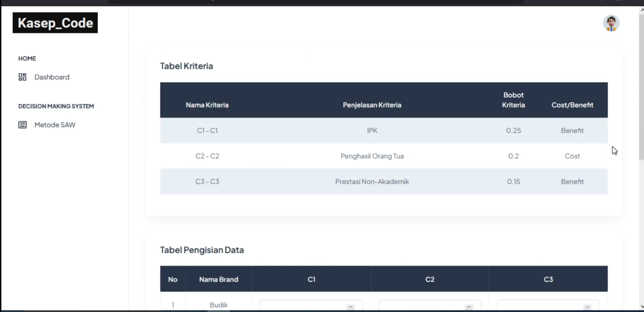Click the C1 header in data entry table
Image resolution: width=644 pixels, height=312 pixels.
[x=311, y=279]
